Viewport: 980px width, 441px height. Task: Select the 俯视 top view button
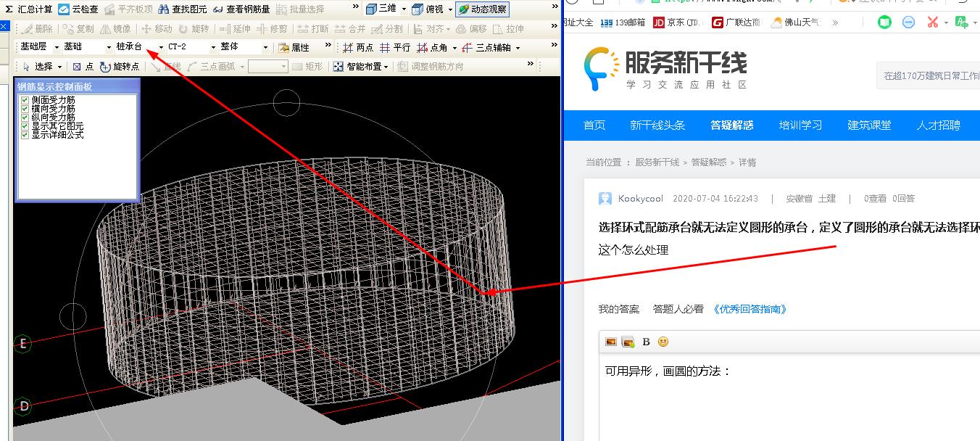point(428,9)
